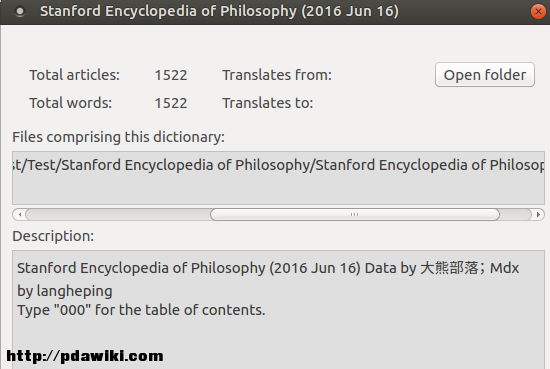The width and height of the screenshot is (550, 369).
Task: Click the 'Translates from:' label
Action: point(277,75)
